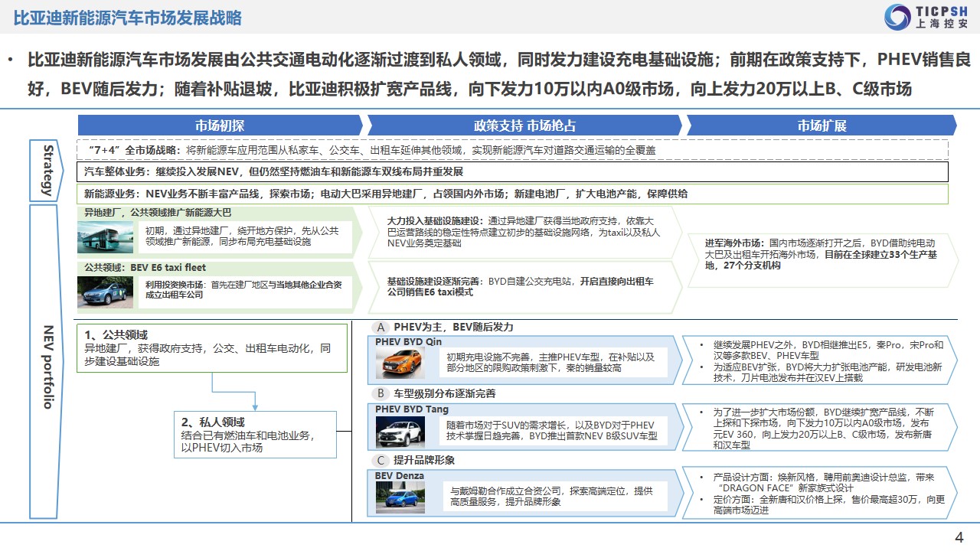Image resolution: width=980 pixels, height=551 pixels.
Task: Click the blue Denza car image
Action: [400, 497]
